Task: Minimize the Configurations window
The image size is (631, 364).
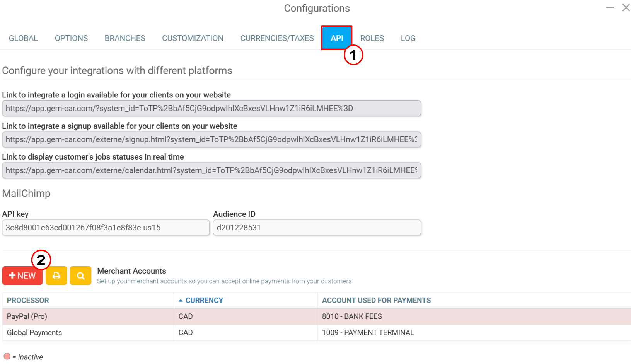Action: 610,7
